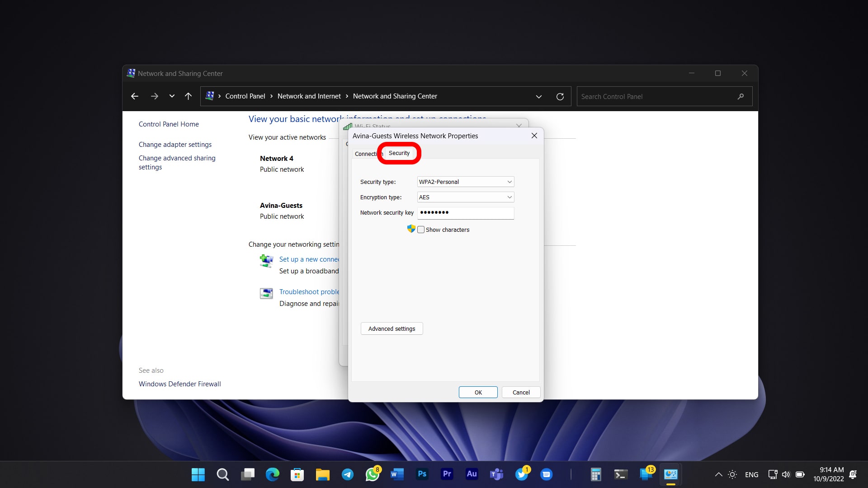Image resolution: width=868 pixels, height=488 pixels.
Task: Open the Encryption type dropdown
Action: [466, 197]
